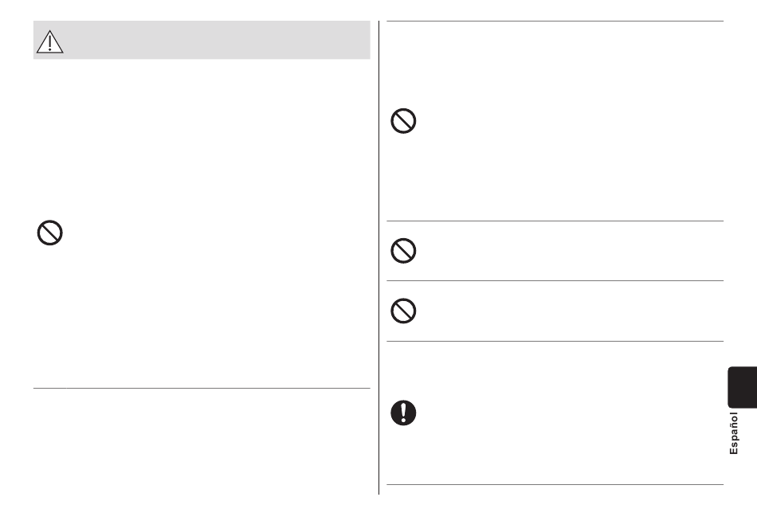Click the black mandatory exclamation circle icon
The height and width of the screenshot is (532, 757).
(403, 413)
